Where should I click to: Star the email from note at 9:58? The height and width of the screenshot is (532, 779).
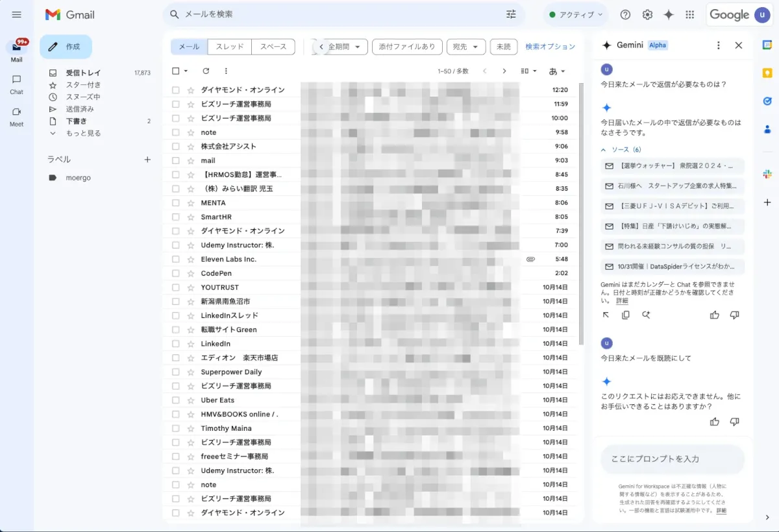point(190,132)
